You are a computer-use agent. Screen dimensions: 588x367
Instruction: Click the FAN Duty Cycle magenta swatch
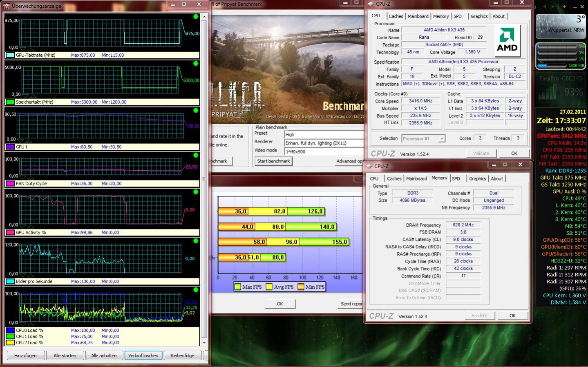coord(10,184)
